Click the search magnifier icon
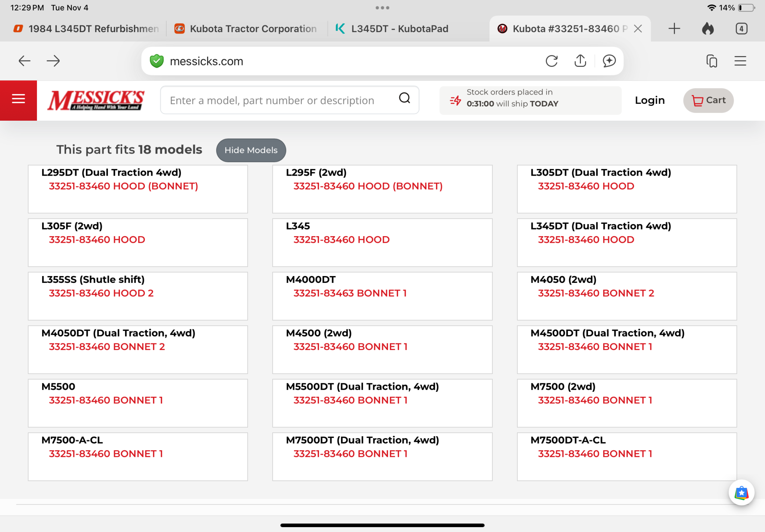 (x=404, y=98)
